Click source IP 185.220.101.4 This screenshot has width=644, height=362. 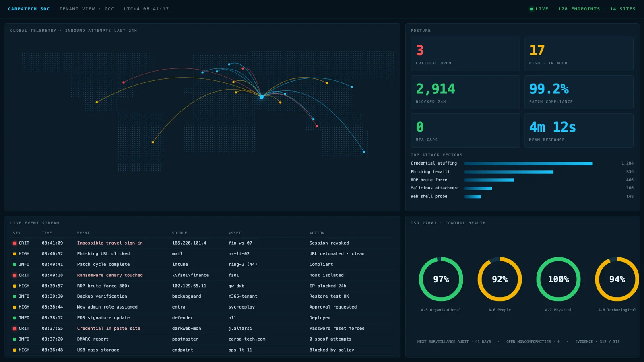(189, 243)
